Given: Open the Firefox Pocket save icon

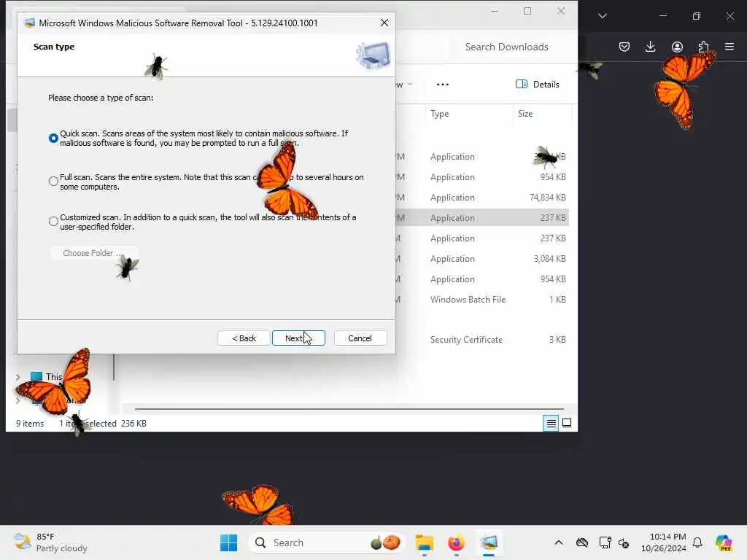Looking at the screenshot, I should pos(624,47).
